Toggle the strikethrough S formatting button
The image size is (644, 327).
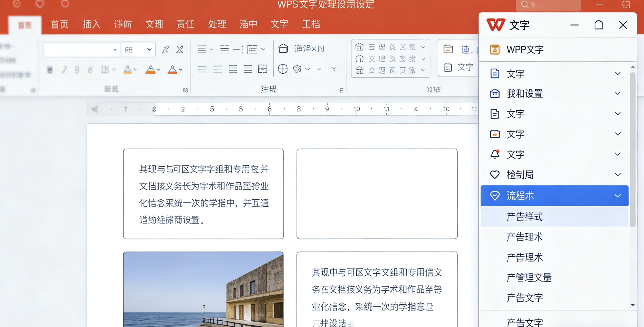click(x=90, y=70)
